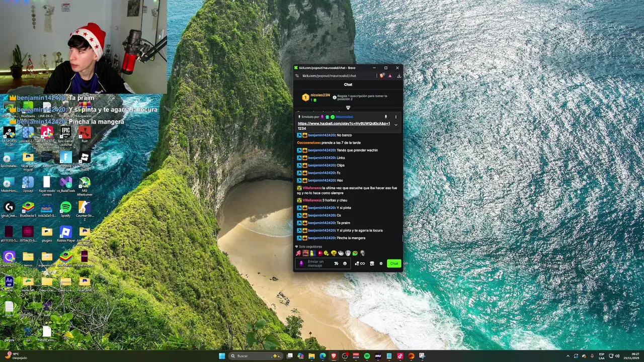Open the browser downloads icon
This screenshot has height=362, width=644.
click(x=399, y=76)
